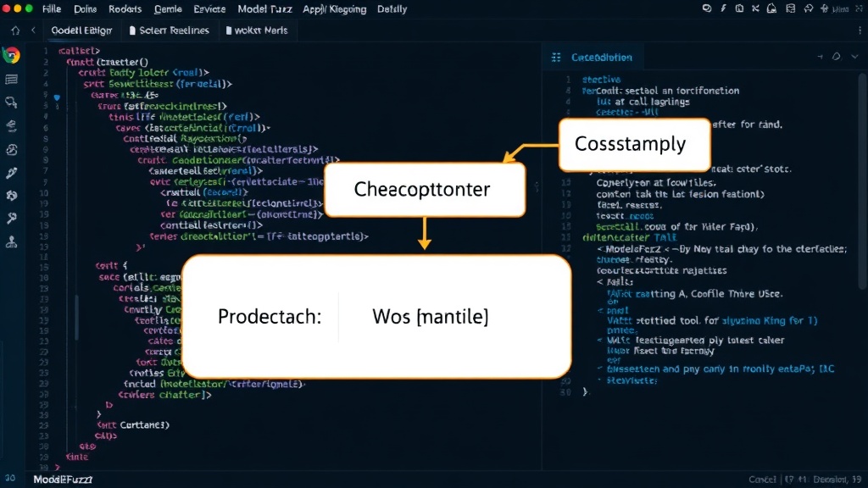Click the user account icon in the sidebar
The image size is (868, 488).
point(11,241)
